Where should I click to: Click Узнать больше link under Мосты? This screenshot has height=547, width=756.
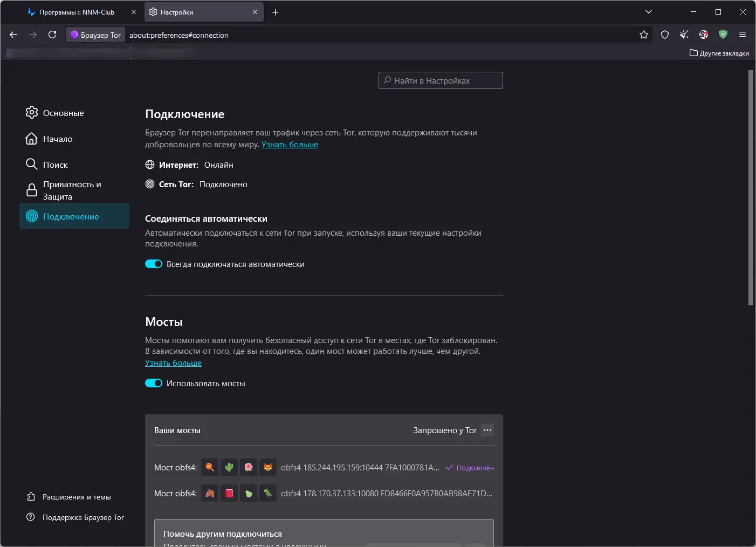pyautogui.click(x=173, y=363)
